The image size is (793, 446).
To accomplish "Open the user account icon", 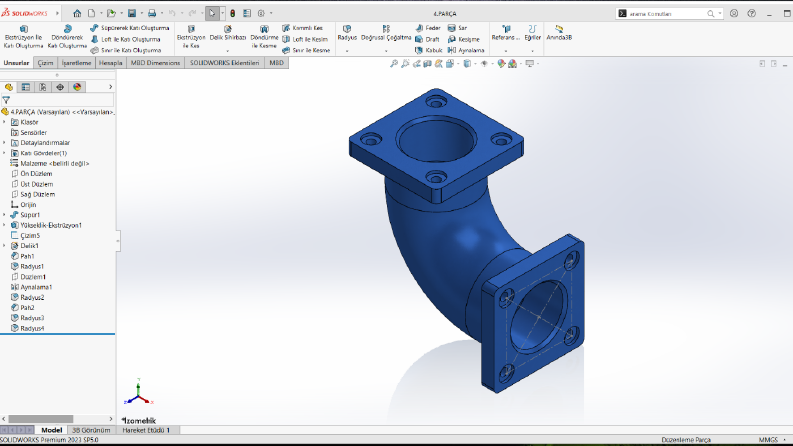I will click(x=734, y=14).
